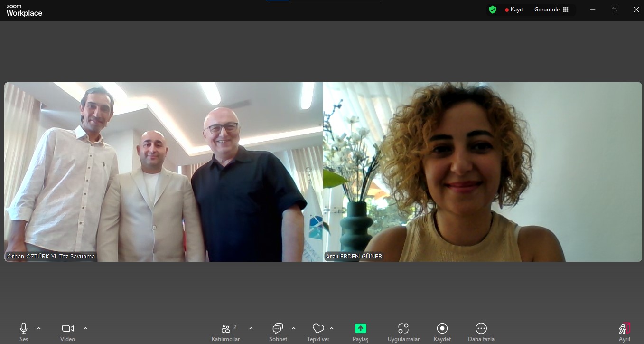
Task: Select Orhan ÖZTÜRK YL Tez Savunma video tile
Action: 164,172
